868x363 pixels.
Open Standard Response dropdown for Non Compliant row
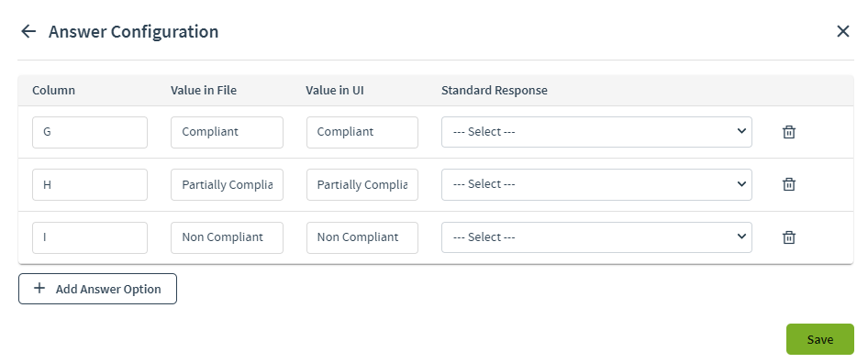596,237
